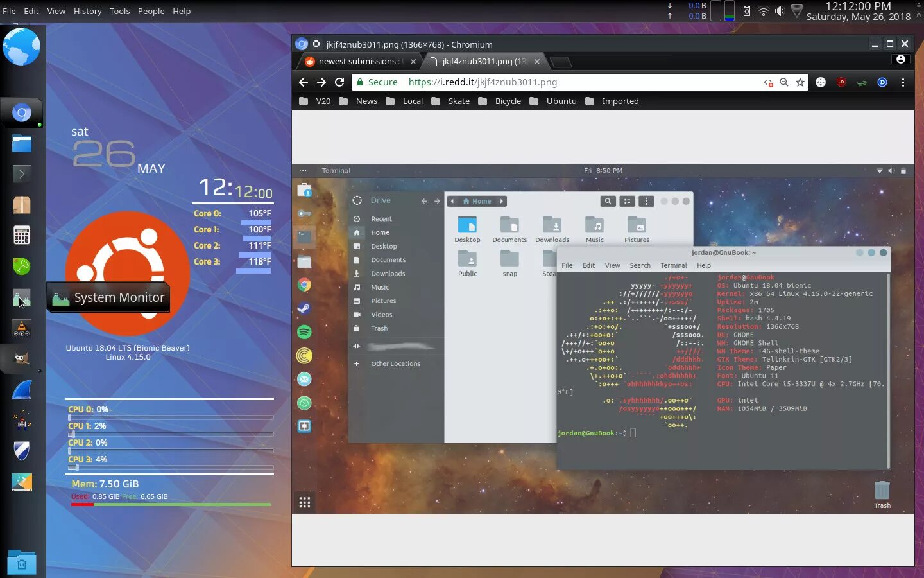Screen dimensions: 924x578
Task: Click the Chromium icon in the dock
Action: coord(22,113)
